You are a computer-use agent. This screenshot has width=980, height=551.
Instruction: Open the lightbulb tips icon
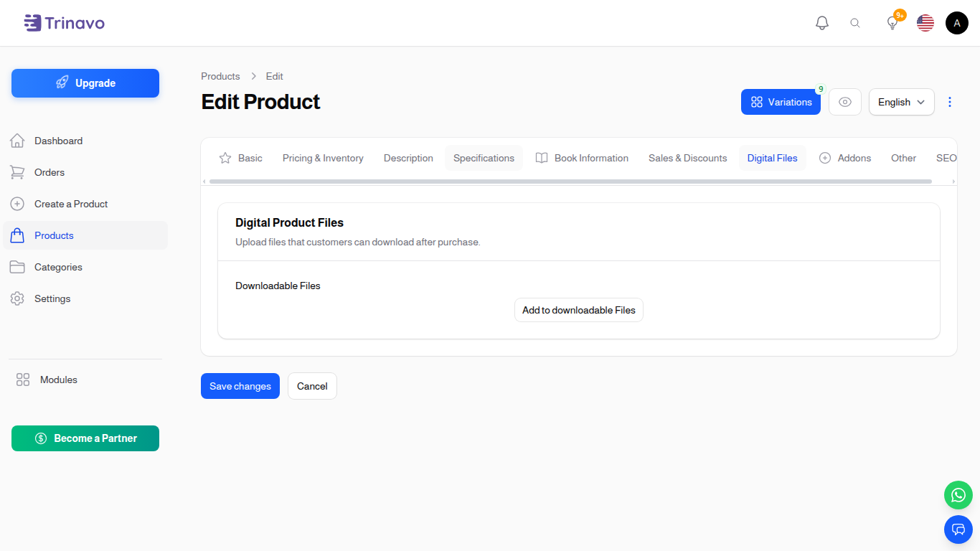(x=892, y=23)
